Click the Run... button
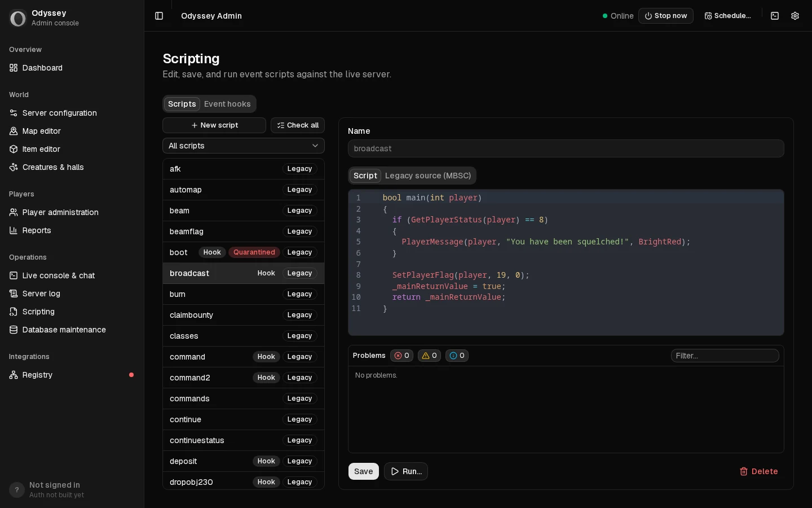Viewport: 812px width, 508px height. tap(406, 471)
